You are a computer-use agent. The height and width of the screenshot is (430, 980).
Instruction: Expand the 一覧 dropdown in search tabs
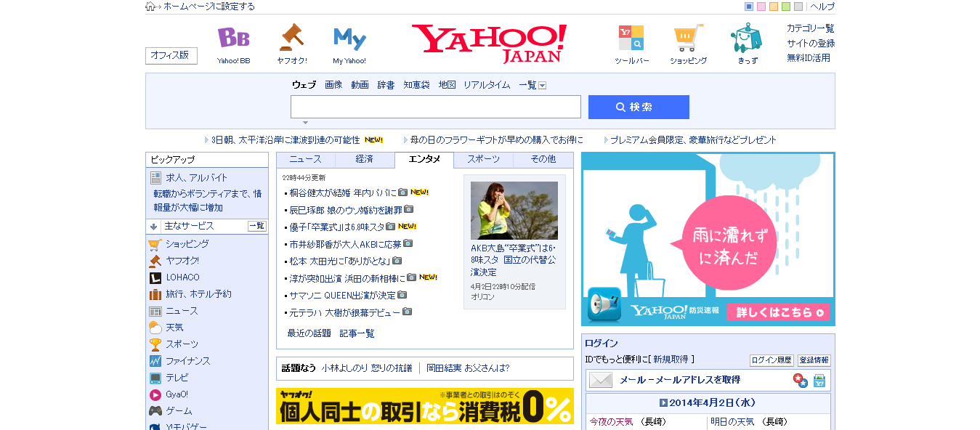[542, 86]
